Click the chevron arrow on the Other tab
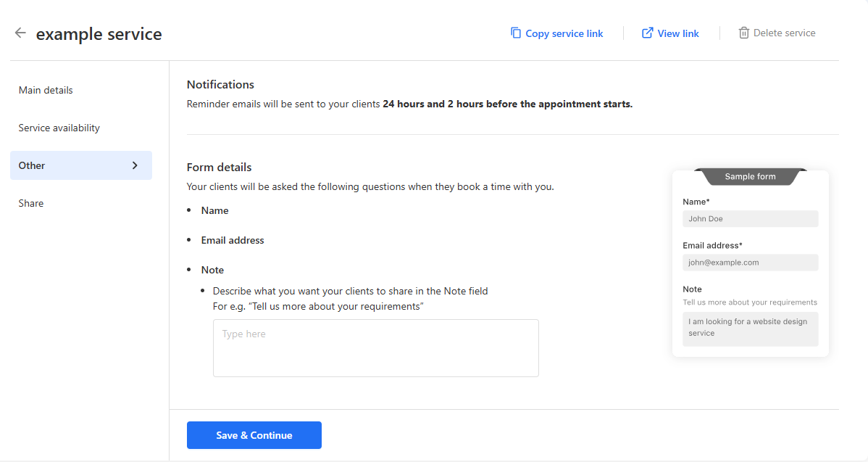This screenshot has width=868, height=462. (135, 165)
